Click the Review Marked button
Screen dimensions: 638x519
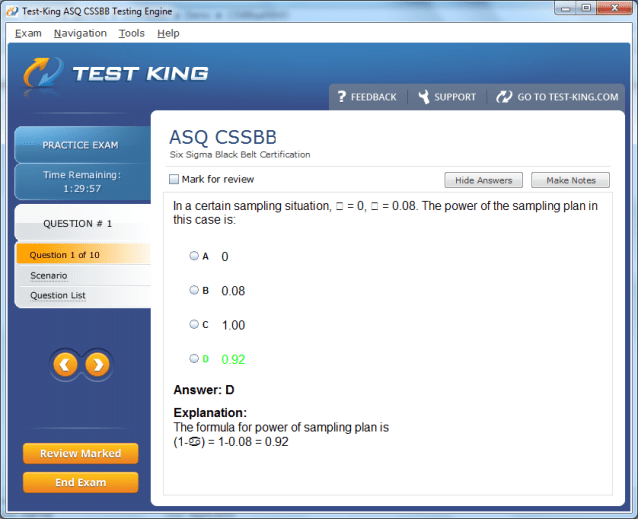click(81, 453)
